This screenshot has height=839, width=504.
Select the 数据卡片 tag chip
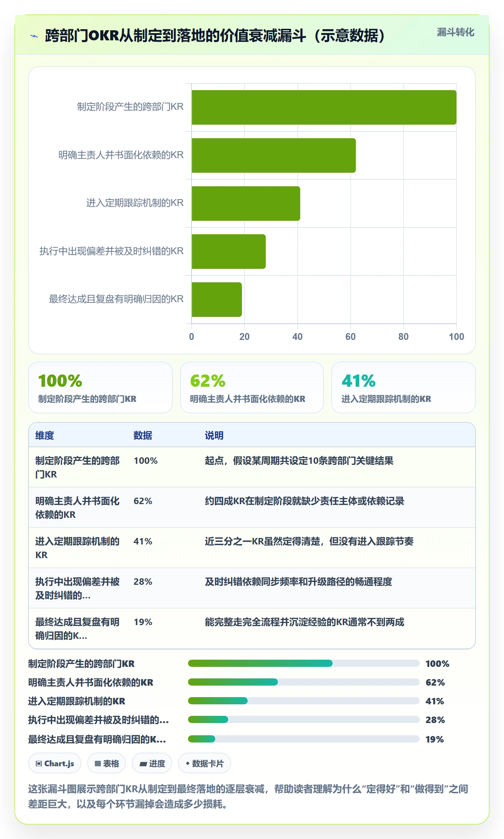pos(204,763)
